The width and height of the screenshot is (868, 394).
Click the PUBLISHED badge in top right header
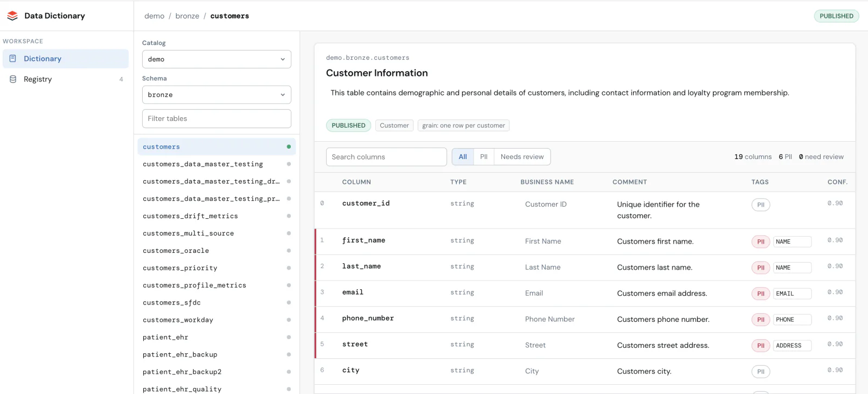[836, 16]
